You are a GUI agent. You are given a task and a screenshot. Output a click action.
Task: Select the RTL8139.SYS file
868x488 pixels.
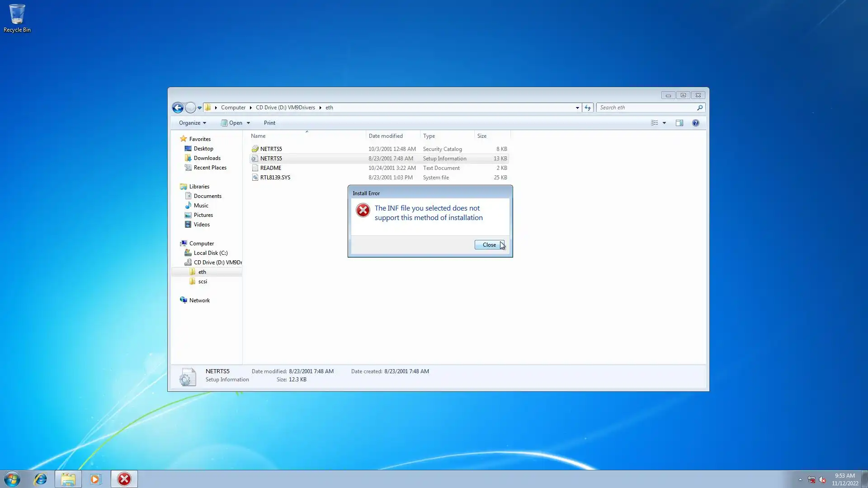(x=275, y=178)
